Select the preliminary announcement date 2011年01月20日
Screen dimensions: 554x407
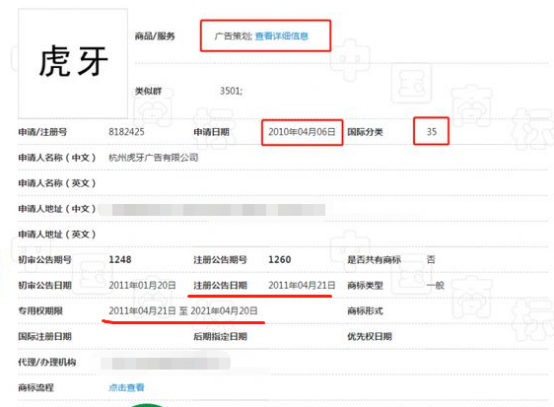pyautogui.click(x=142, y=285)
